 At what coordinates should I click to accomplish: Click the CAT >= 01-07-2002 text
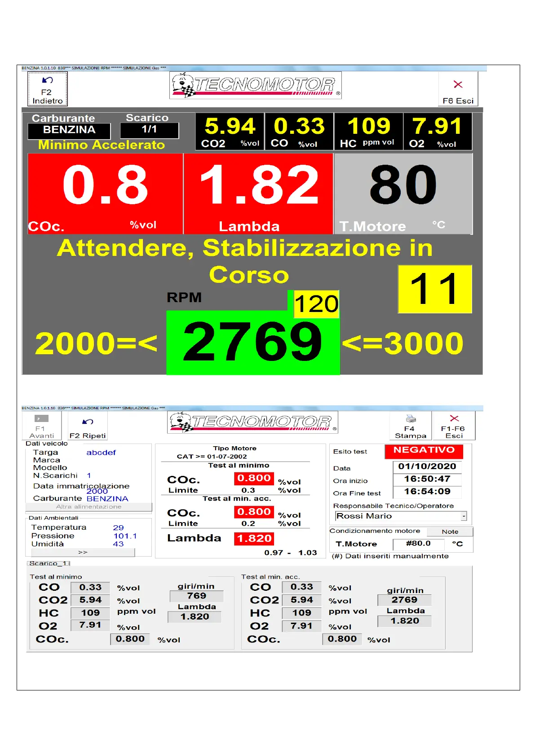[212, 457]
